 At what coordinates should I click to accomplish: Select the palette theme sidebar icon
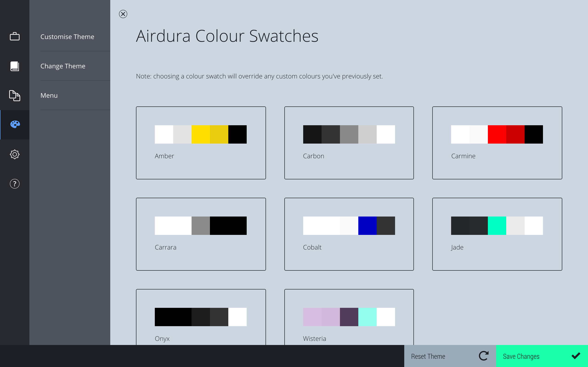click(15, 125)
